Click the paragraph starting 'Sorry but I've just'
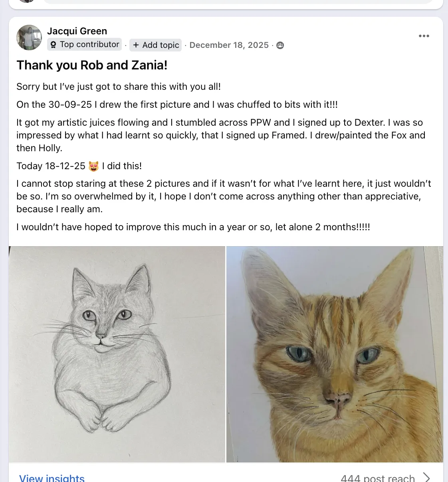The width and height of the screenshot is (448, 482). (119, 87)
